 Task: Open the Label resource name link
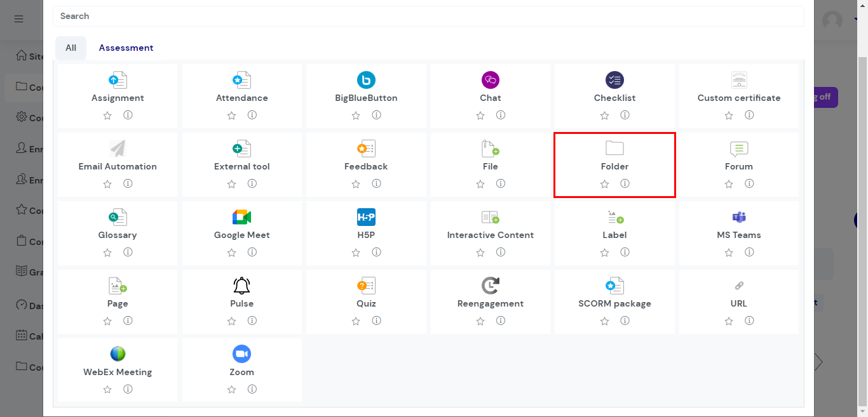coord(614,235)
